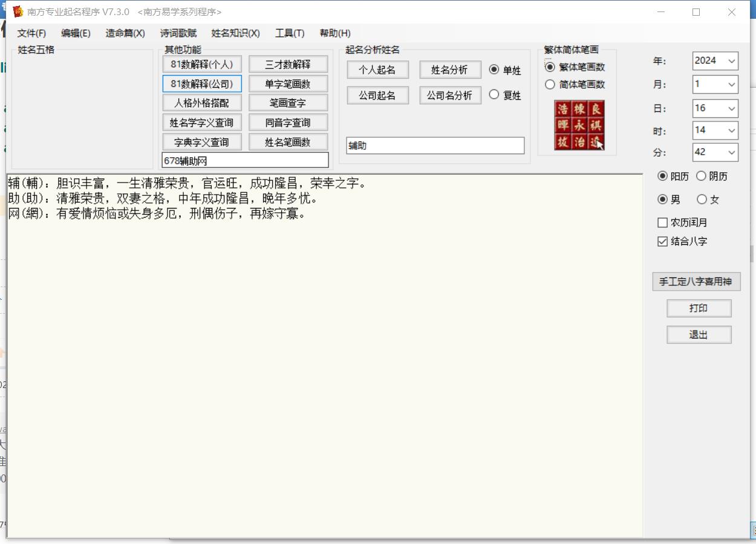
Task: Open the 81数解释(公司) explanation tool
Action: (202, 83)
